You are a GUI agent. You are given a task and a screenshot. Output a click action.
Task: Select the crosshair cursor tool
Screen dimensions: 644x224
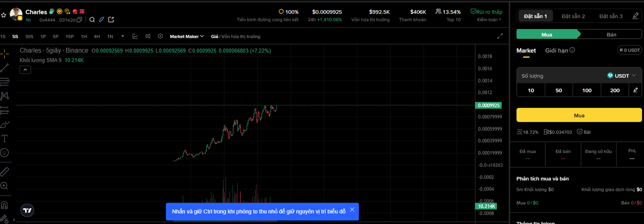pos(4,54)
